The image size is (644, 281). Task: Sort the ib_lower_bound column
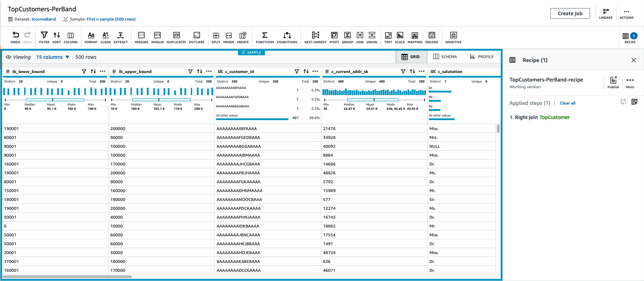(x=93, y=72)
